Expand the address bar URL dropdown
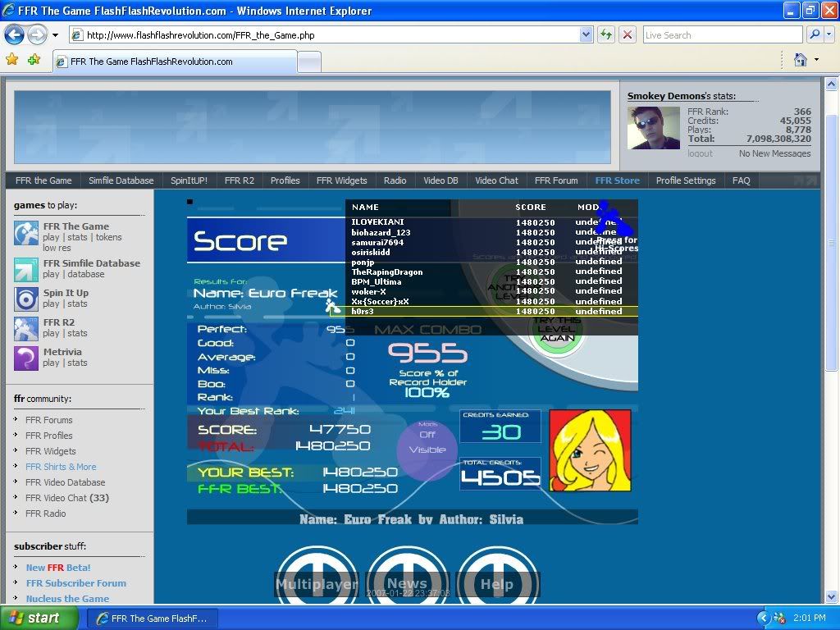Image resolution: width=840 pixels, height=630 pixels. 586,34
